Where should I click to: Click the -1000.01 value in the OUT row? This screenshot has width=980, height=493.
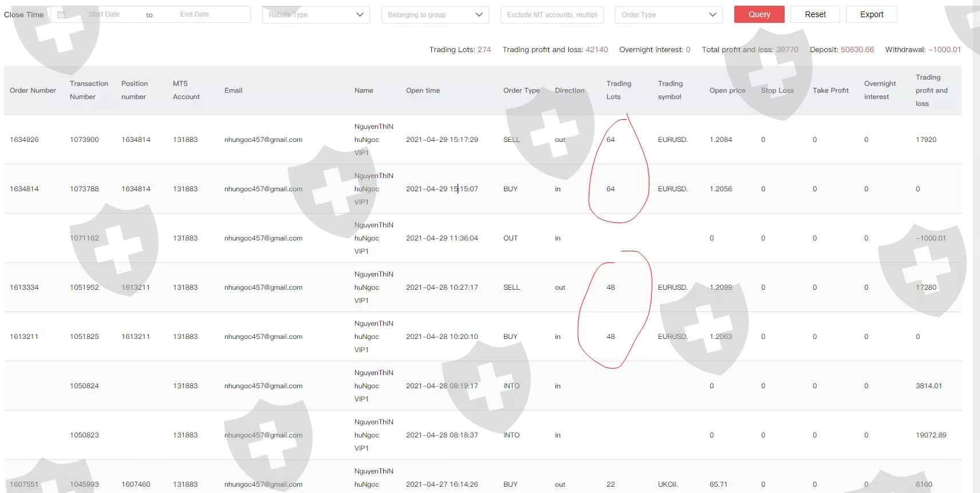[x=931, y=238]
